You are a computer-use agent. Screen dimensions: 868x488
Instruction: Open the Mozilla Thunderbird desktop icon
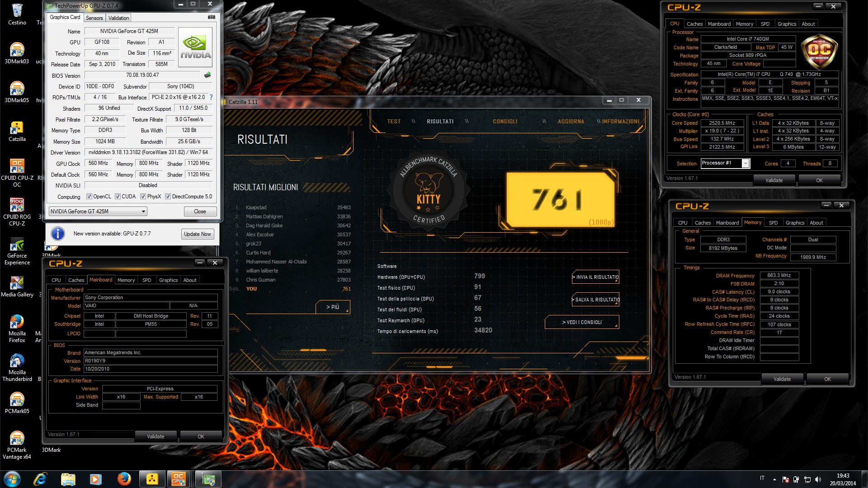[17, 367]
